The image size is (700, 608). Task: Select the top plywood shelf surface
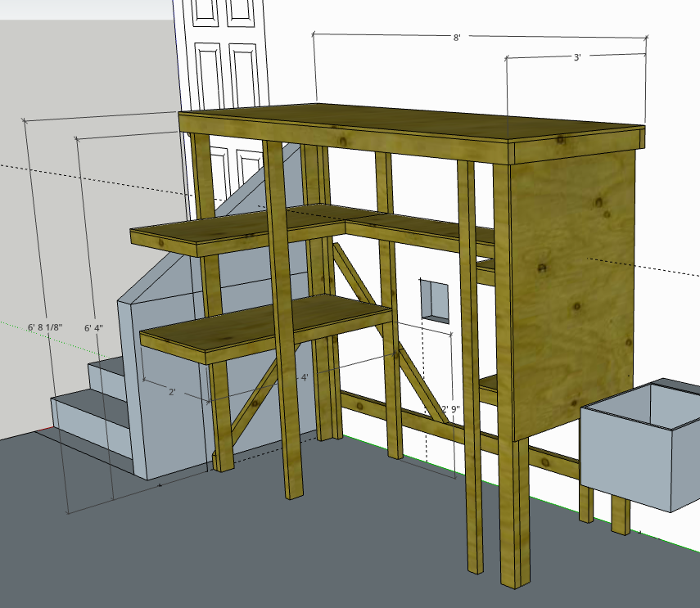[x=411, y=123]
